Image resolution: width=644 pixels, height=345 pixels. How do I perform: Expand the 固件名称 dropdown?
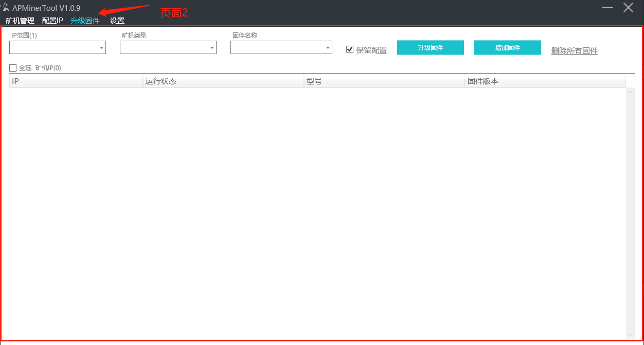[328, 47]
